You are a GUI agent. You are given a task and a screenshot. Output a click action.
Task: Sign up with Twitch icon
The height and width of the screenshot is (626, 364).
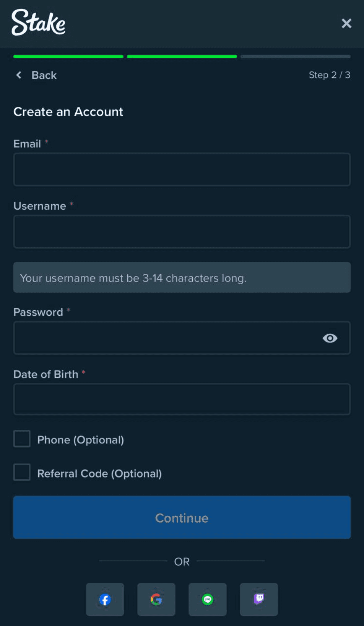pos(259,599)
